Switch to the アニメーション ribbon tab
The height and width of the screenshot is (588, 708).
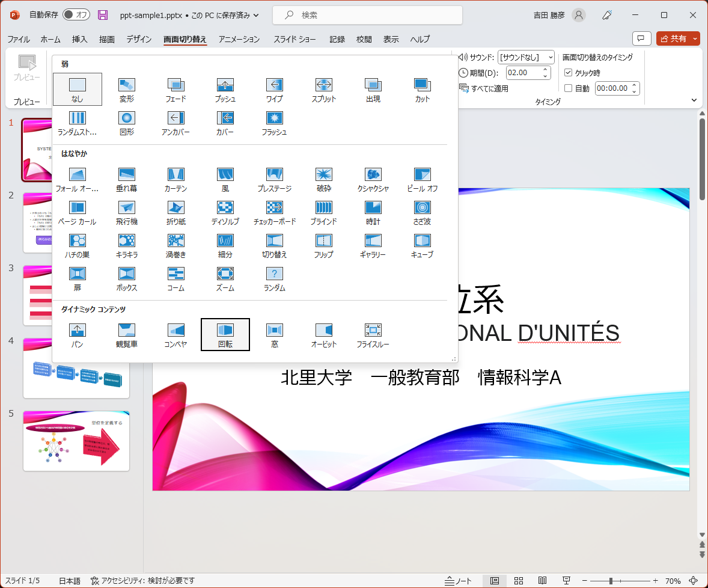[x=237, y=39]
